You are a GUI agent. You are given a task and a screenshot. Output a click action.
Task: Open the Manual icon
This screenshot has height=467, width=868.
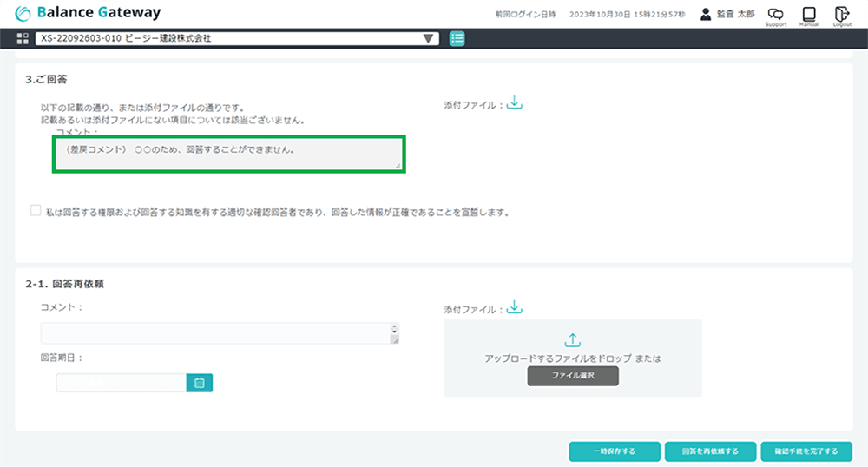tap(809, 15)
